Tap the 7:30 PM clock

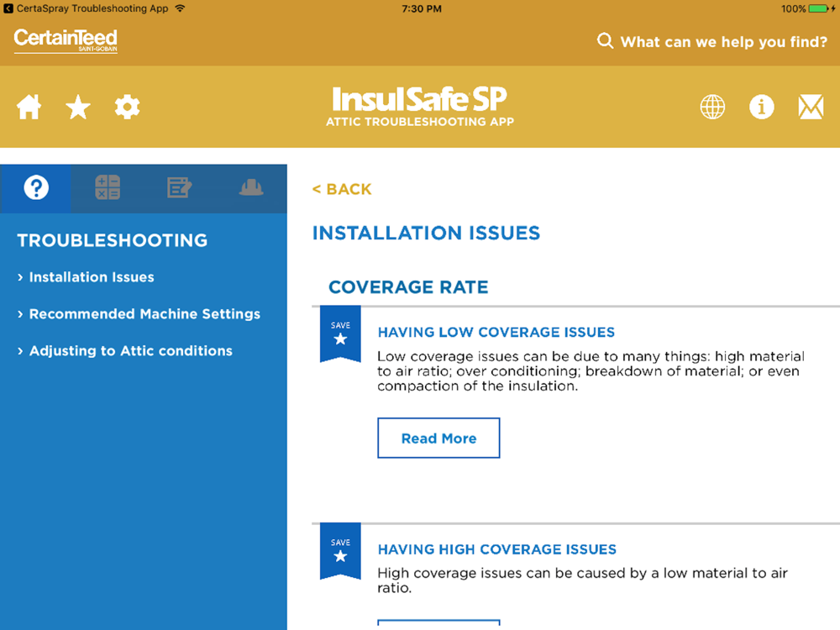click(422, 8)
